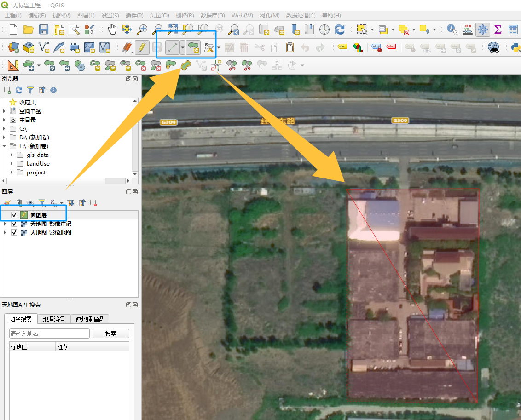Click the Remove Layer icon in Layers panel
521x420 pixels.
(x=93, y=202)
